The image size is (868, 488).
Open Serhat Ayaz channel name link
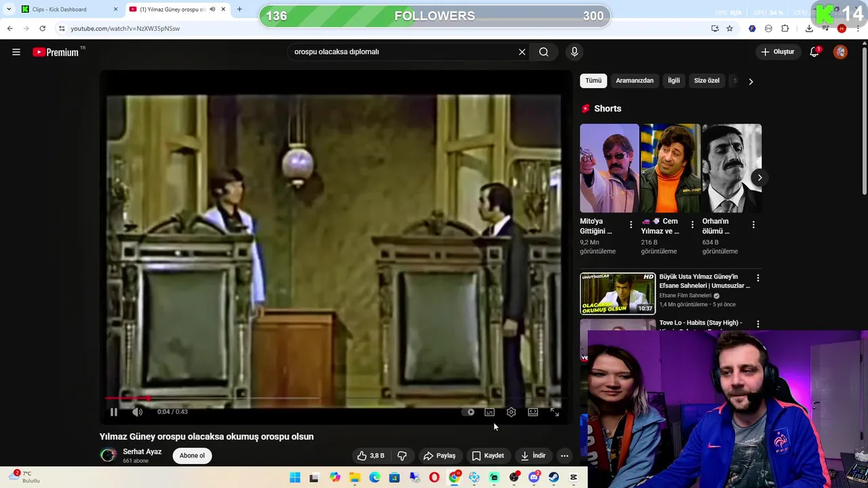[142, 451]
